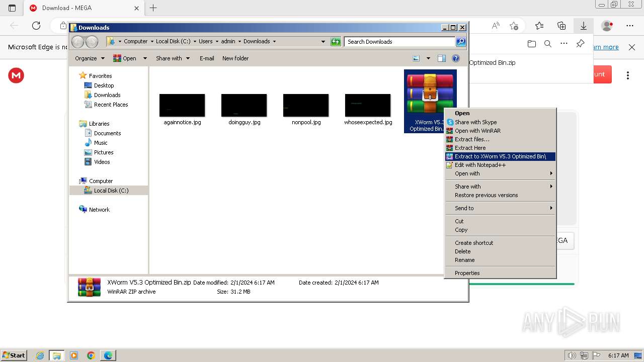This screenshot has width=644, height=362.
Task: Expand the arrow after Computer in the address bar
Action: pyautogui.click(x=152, y=42)
